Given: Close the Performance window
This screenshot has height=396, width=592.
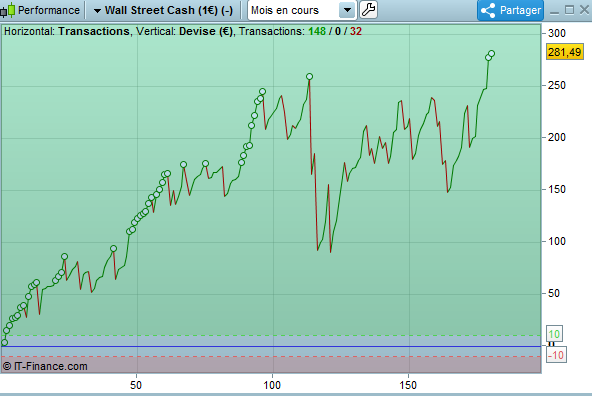Looking at the screenshot, I should pos(584,10).
